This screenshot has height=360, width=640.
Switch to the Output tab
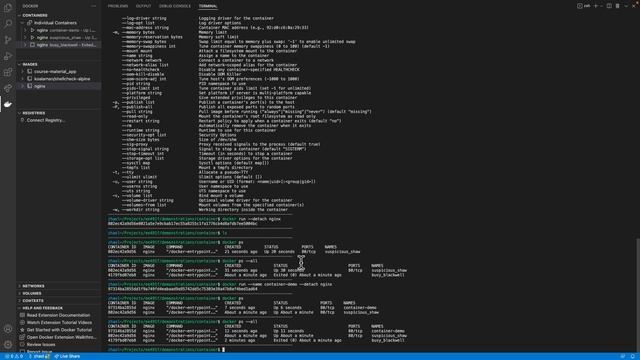[x=143, y=6]
